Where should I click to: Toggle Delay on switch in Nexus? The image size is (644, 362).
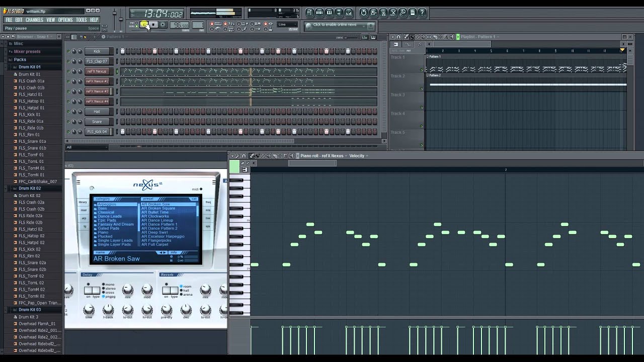point(89,290)
